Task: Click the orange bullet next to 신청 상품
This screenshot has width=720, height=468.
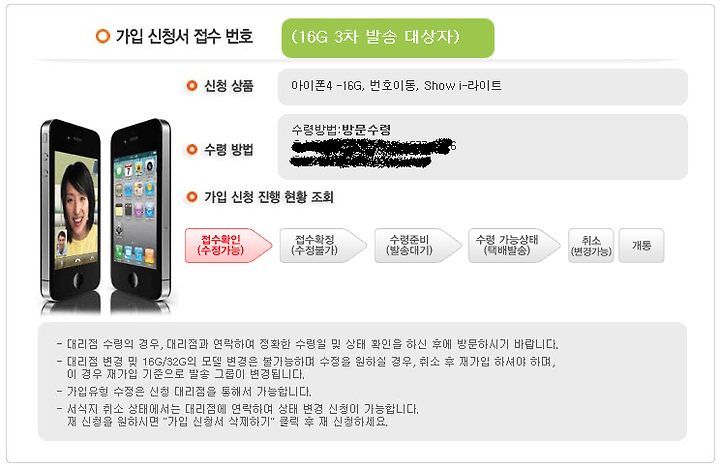Action: coord(191,86)
